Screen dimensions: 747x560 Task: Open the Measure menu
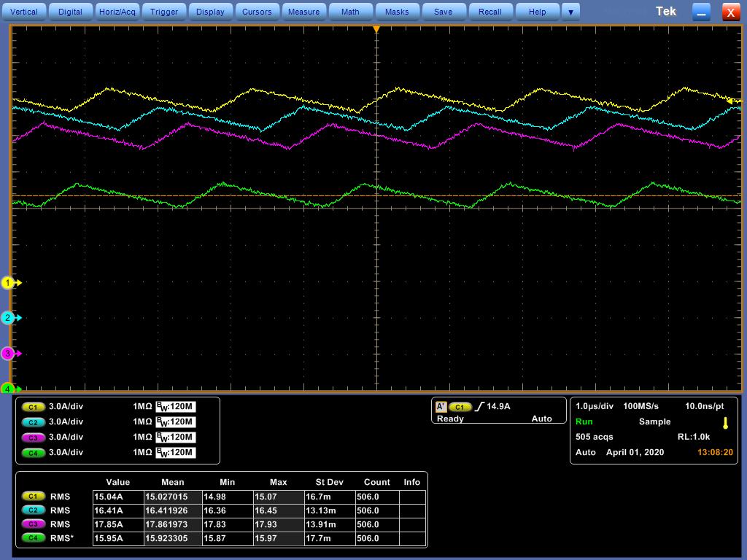pyautogui.click(x=303, y=11)
